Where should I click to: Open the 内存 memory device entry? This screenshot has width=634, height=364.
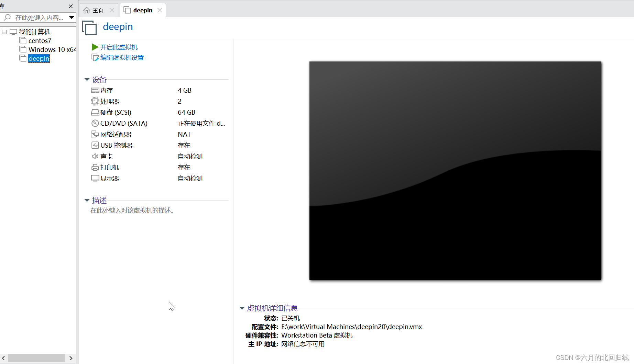click(107, 90)
